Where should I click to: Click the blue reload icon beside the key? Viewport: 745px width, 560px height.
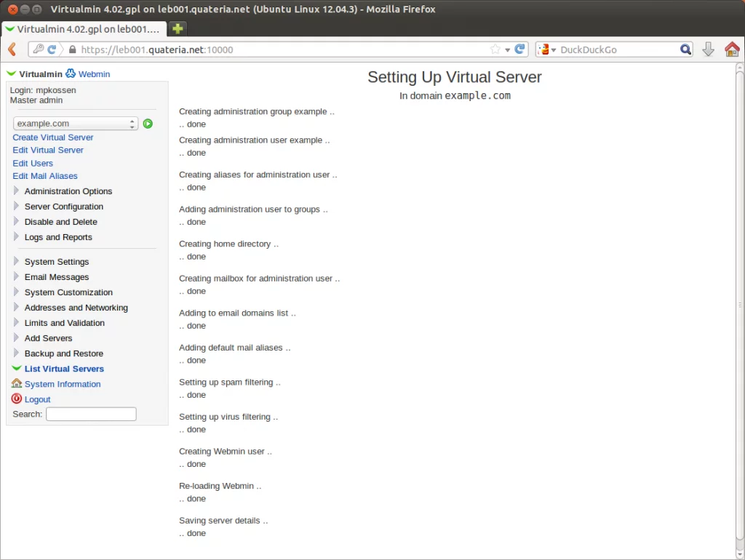point(52,49)
